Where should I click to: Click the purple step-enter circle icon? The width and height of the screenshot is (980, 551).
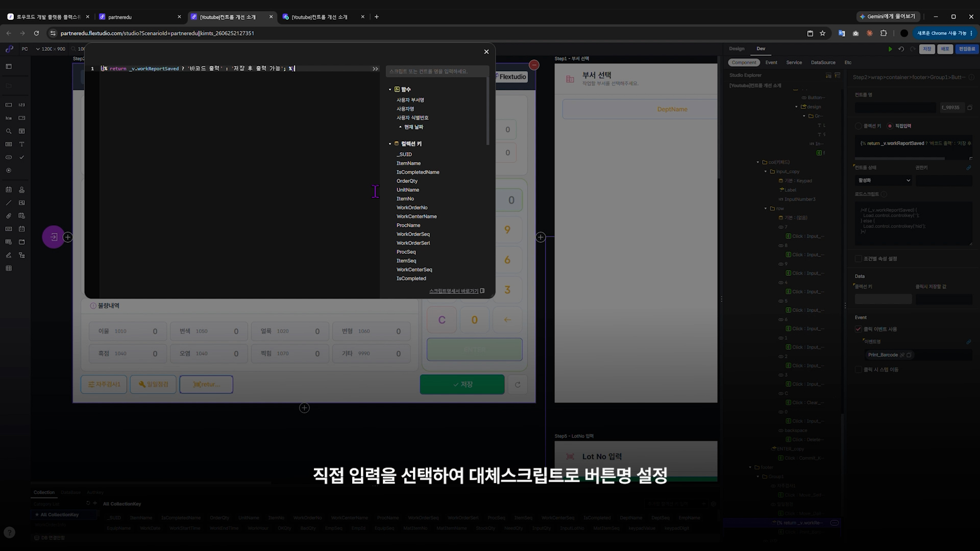point(53,237)
